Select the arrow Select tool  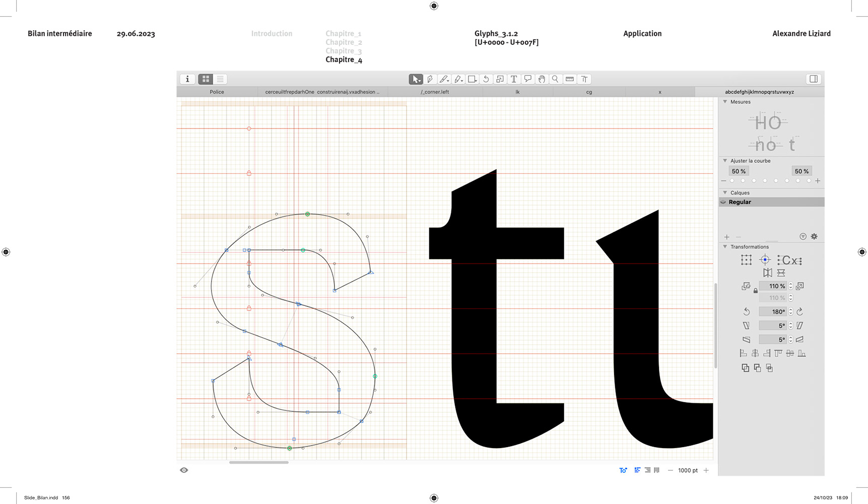pyautogui.click(x=416, y=79)
